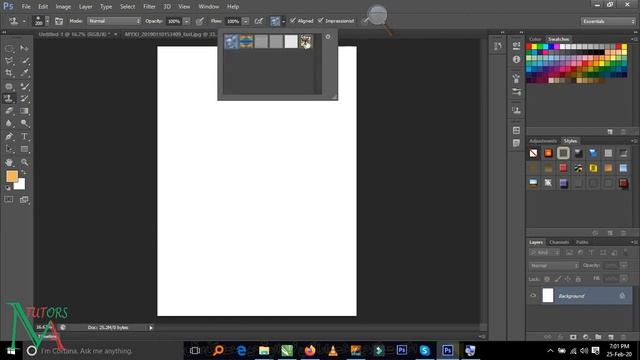Image resolution: width=640 pixels, height=360 pixels.
Task: Toggle lock position in Layers panel
Action: [x=568, y=279]
